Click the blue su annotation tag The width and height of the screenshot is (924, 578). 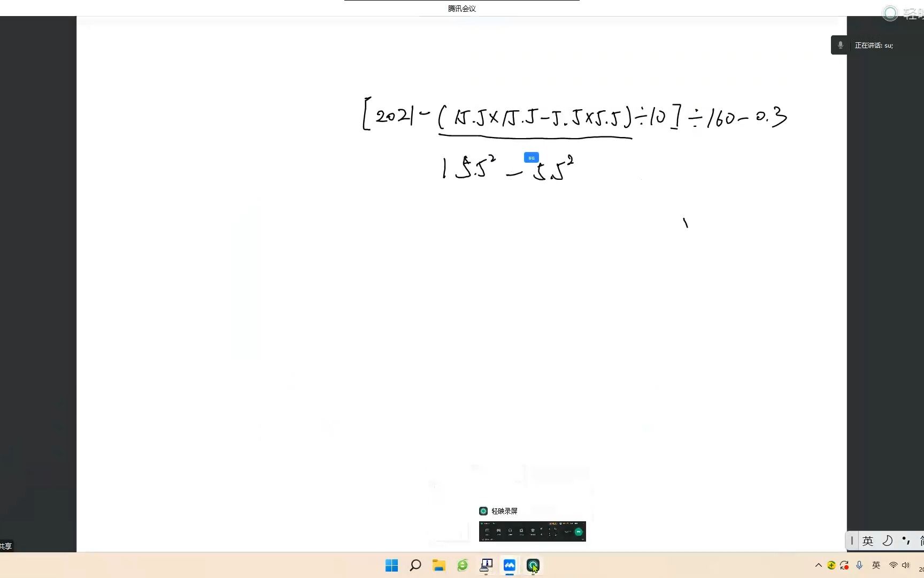(x=531, y=158)
